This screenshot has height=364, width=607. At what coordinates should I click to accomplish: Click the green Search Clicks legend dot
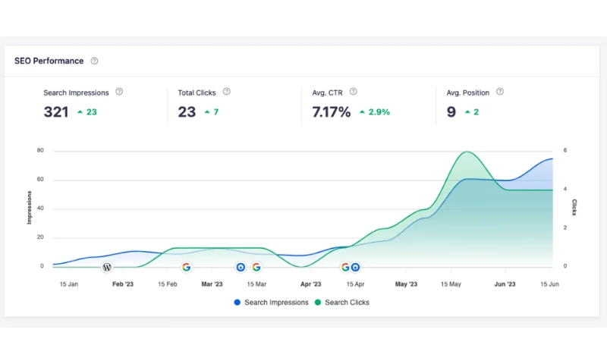[x=319, y=302]
